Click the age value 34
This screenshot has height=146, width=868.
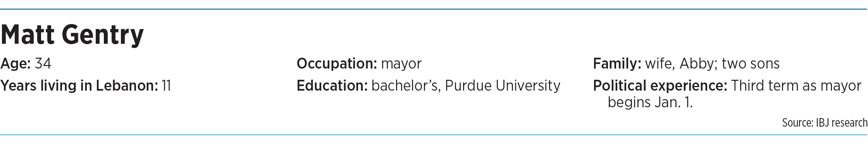pyautogui.click(x=43, y=64)
